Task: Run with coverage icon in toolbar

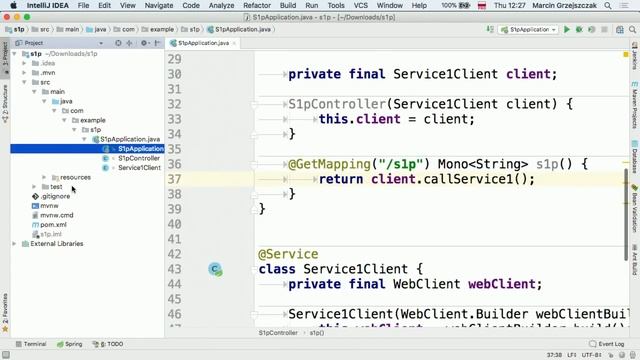Action: point(591,29)
